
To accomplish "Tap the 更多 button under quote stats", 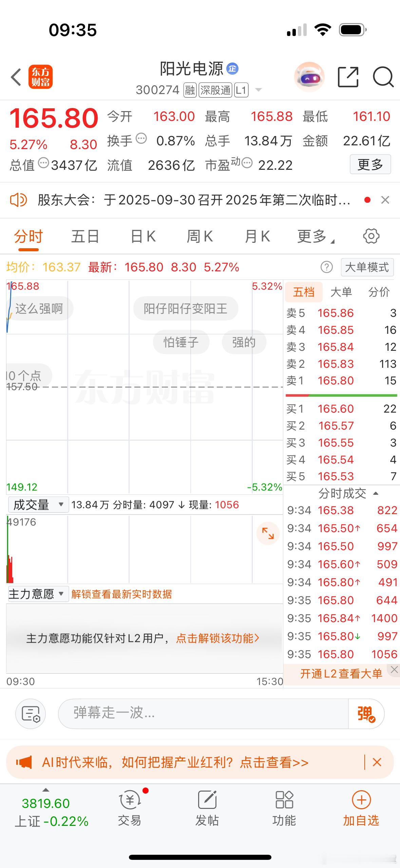I will 370,164.
